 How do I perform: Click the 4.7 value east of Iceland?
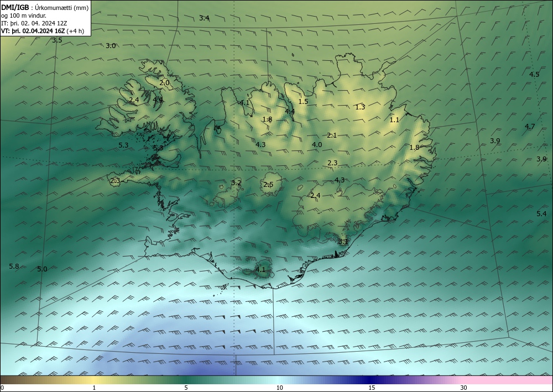click(530, 127)
